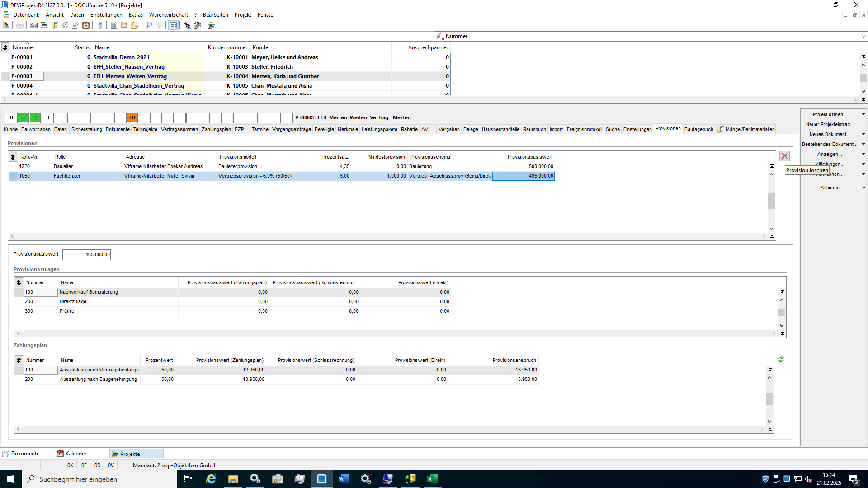This screenshot has height=488, width=868.
Task: Click the Aktionen button
Action: coord(830,188)
